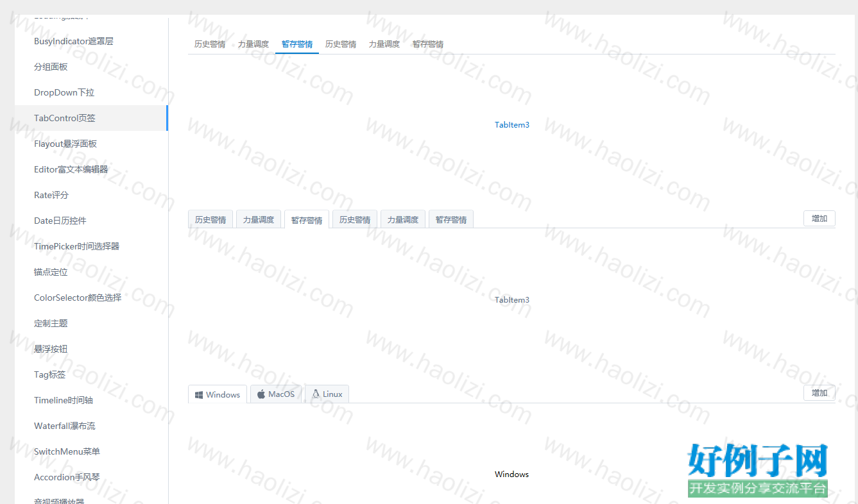Select the blue underlined 暂存警情 tab
858x504 pixels.
[297, 44]
